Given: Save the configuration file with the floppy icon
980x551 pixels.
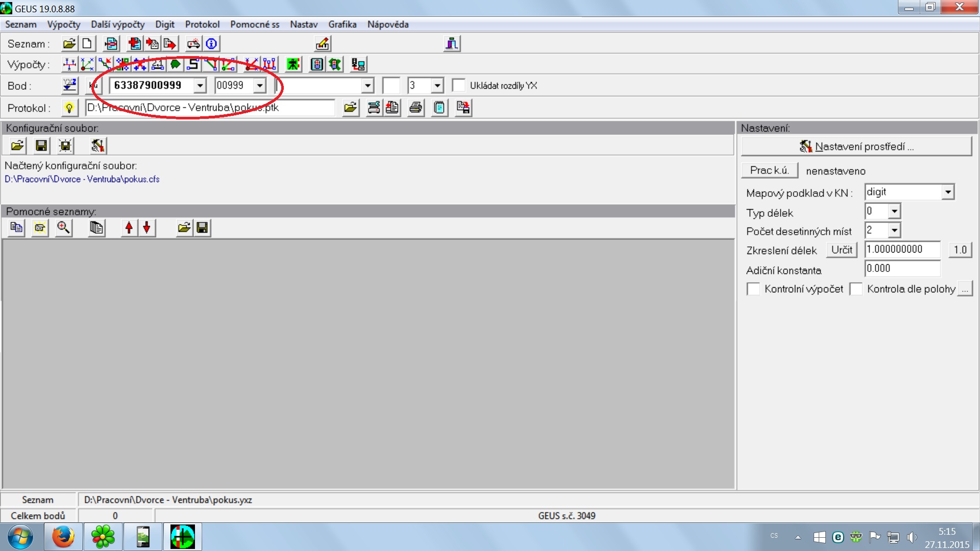Looking at the screenshot, I should click(41, 146).
